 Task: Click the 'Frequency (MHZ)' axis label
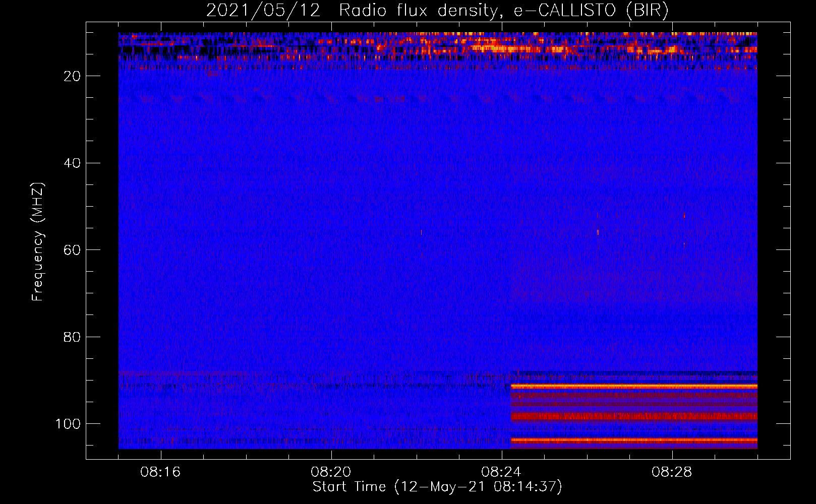click(38, 242)
